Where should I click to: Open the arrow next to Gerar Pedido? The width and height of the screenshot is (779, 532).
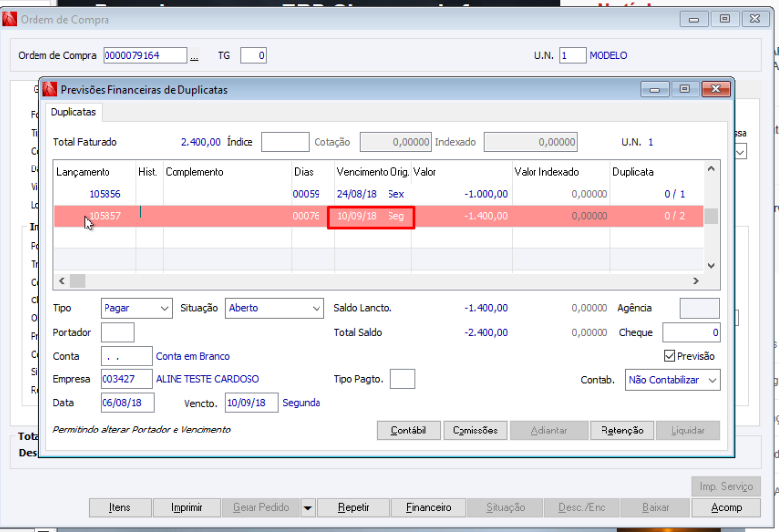308,507
